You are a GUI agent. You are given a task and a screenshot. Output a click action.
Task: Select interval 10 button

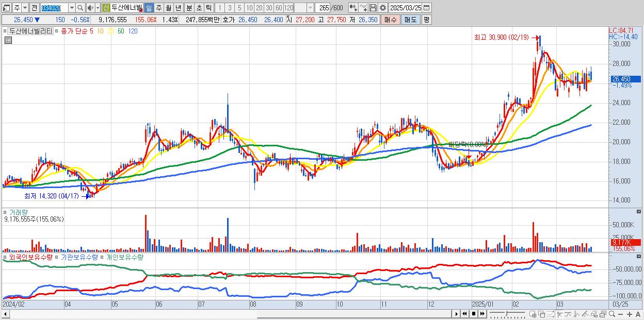[249, 8]
